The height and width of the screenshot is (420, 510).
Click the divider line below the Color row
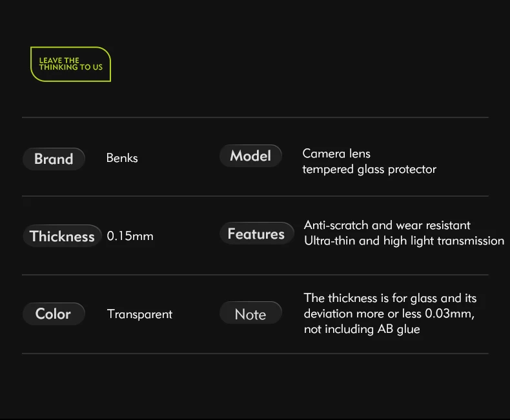point(255,354)
